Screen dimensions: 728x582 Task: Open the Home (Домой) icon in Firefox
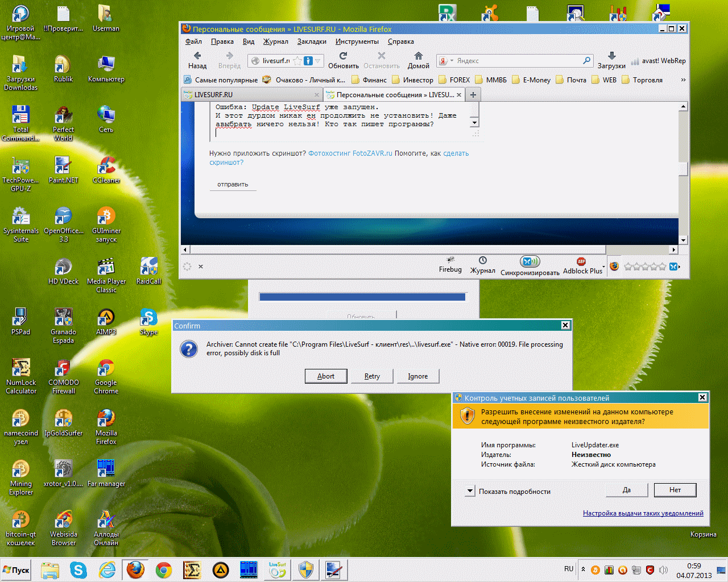[419, 56]
